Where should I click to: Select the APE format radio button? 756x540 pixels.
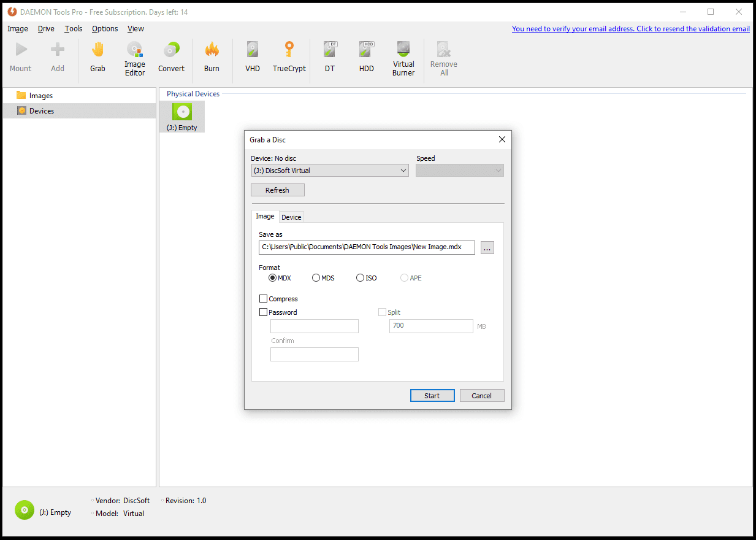coord(405,278)
